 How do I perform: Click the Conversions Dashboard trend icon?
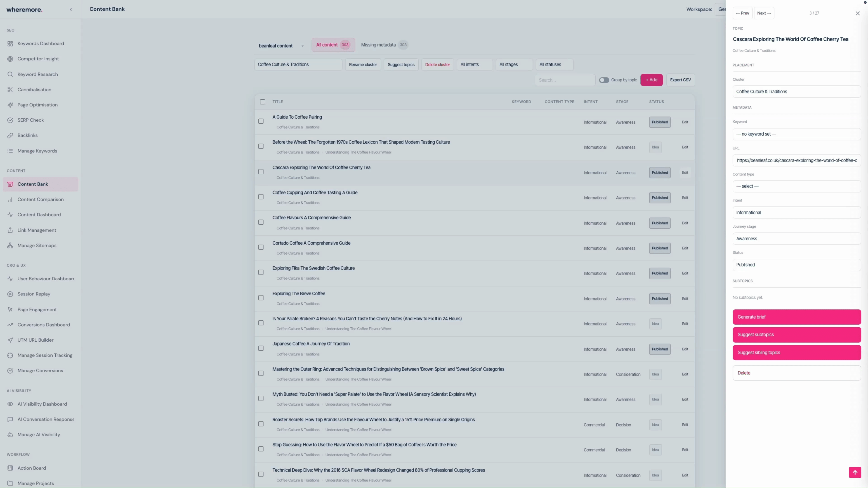pyautogui.click(x=10, y=325)
